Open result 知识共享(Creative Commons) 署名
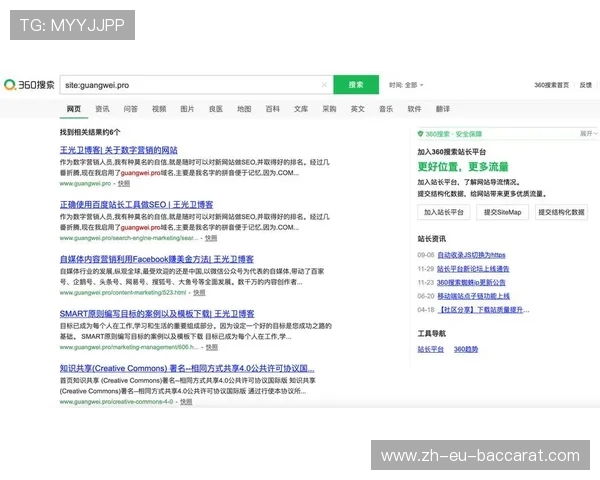The image size is (600, 480). (187, 369)
